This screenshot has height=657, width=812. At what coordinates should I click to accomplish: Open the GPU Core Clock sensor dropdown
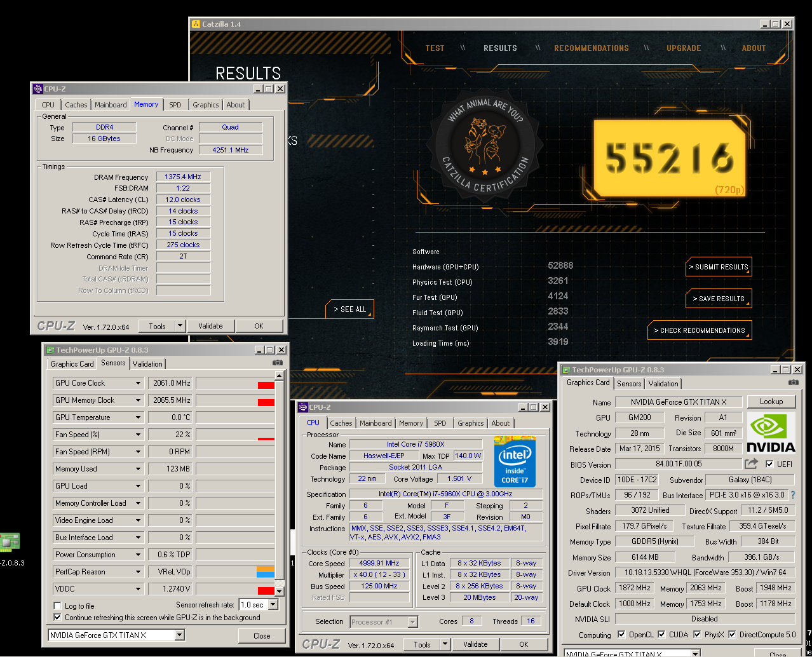[x=138, y=383]
